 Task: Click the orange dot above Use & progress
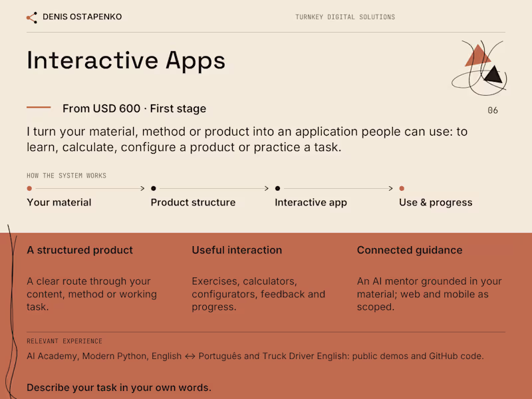tap(402, 188)
